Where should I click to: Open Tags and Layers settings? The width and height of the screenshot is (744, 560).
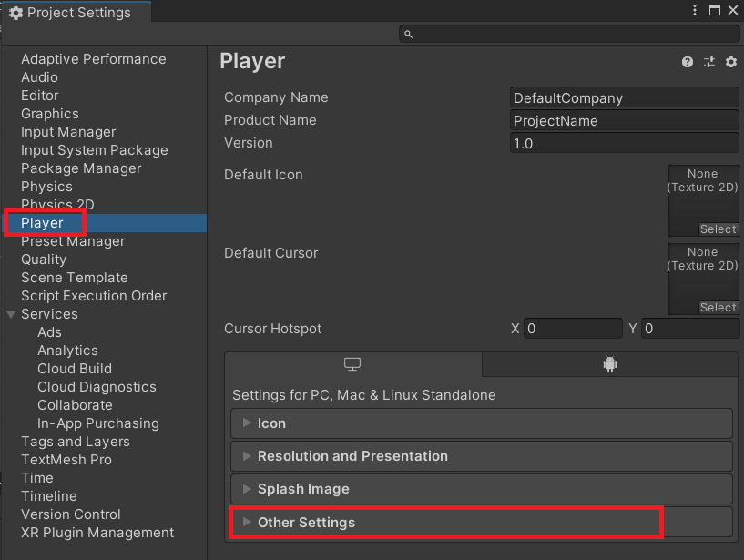point(76,442)
